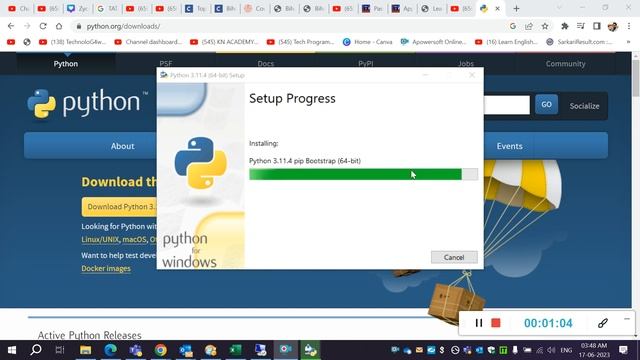Screen dimensions: 640x360
Task: Open the Socialize menu
Action: coord(584,106)
